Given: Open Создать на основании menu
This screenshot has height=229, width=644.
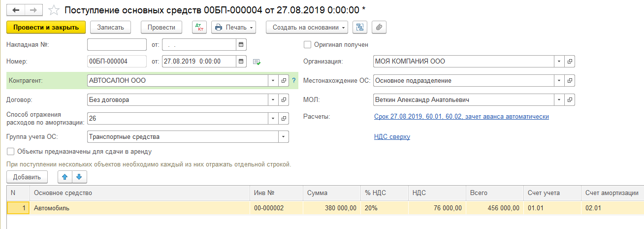Looking at the screenshot, I should [307, 27].
